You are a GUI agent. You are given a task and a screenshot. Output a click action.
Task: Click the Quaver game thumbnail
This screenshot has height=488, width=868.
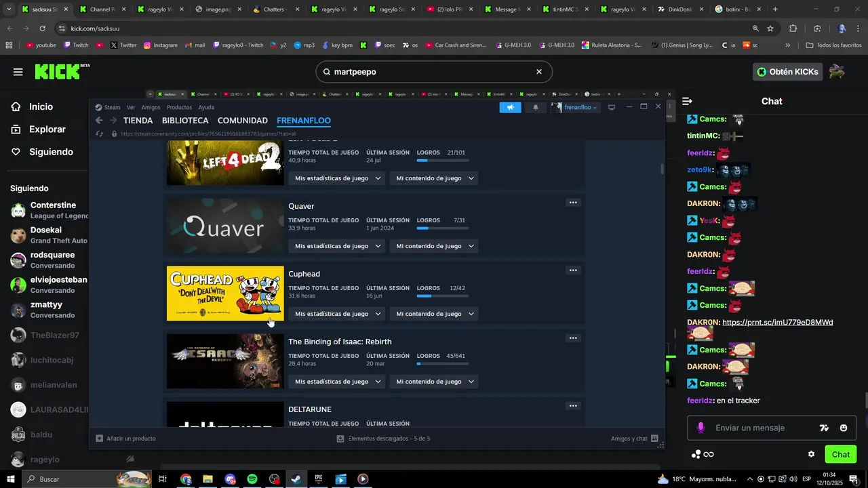(225, 226)
